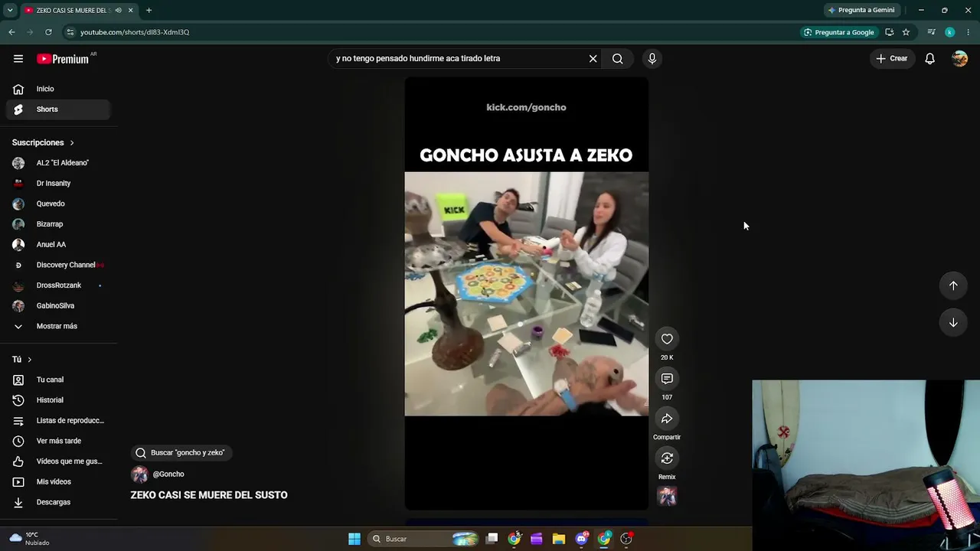This screenshot has width=980, height=551.
Task: Click the short's video player
Action: click(527, 294)
